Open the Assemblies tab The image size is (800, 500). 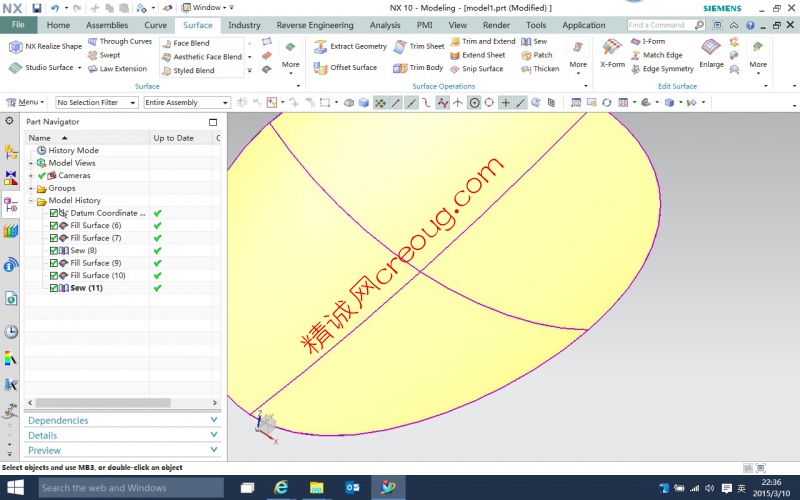[107, 25]
